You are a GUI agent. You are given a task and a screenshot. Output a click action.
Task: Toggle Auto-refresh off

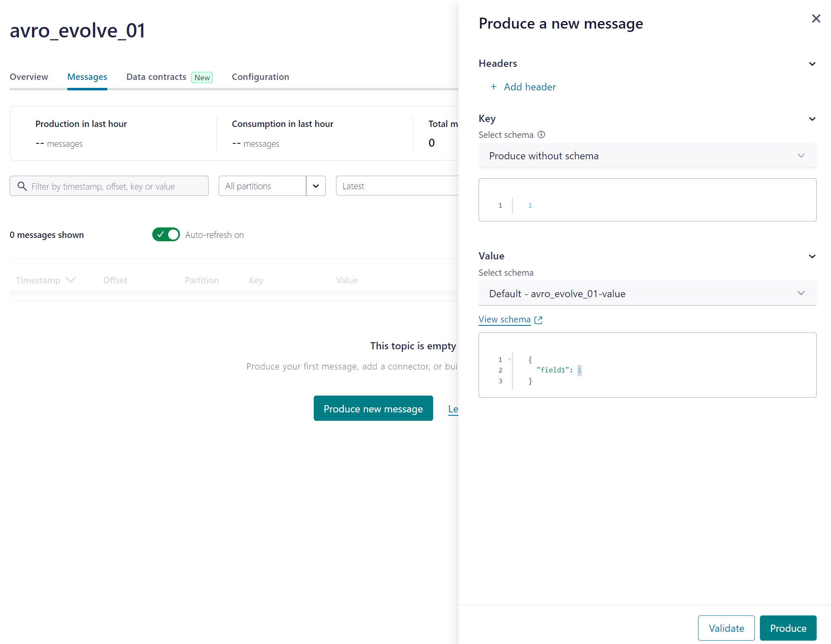[x=166, y=235]
